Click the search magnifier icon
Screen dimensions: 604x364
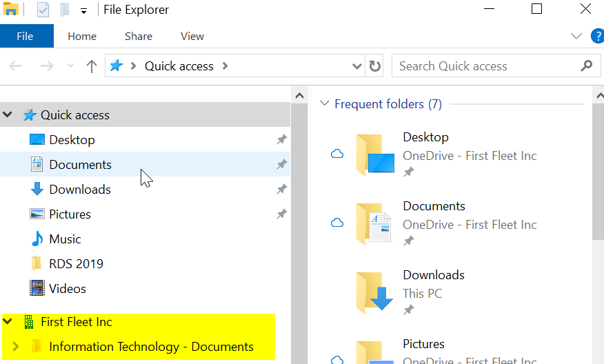pos(586,66)
